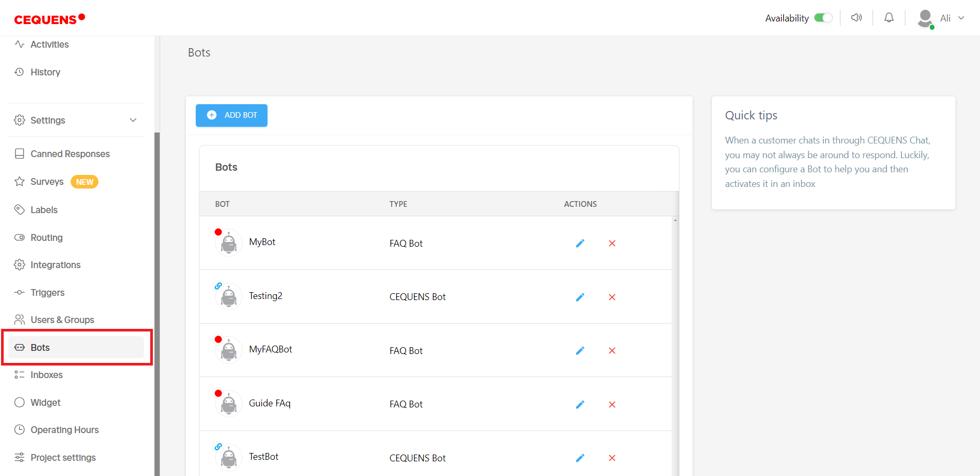Image resolution: width=980 pixels, height=476 pixels.
Task: Select the Testing2 name
Action: [x=265, y=296]
